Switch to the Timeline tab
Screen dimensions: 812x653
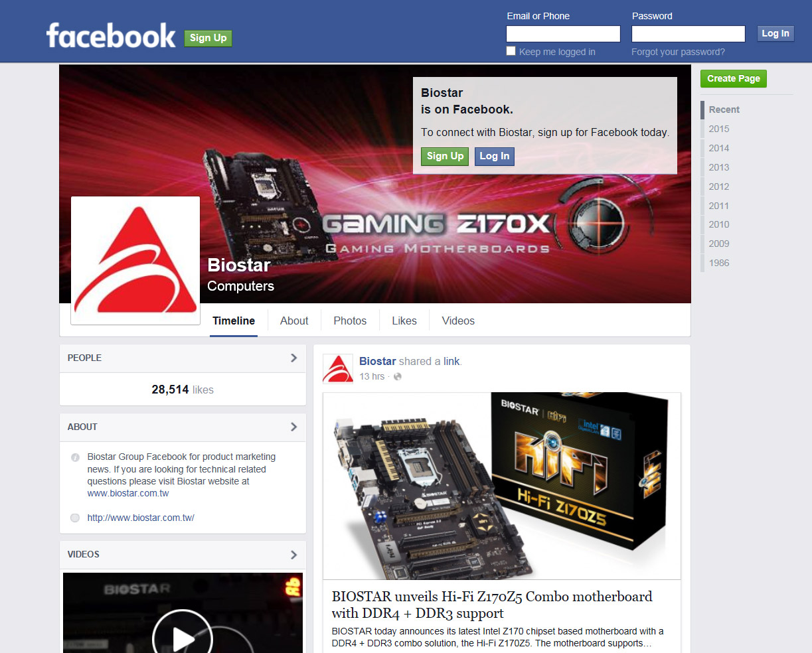234,321
